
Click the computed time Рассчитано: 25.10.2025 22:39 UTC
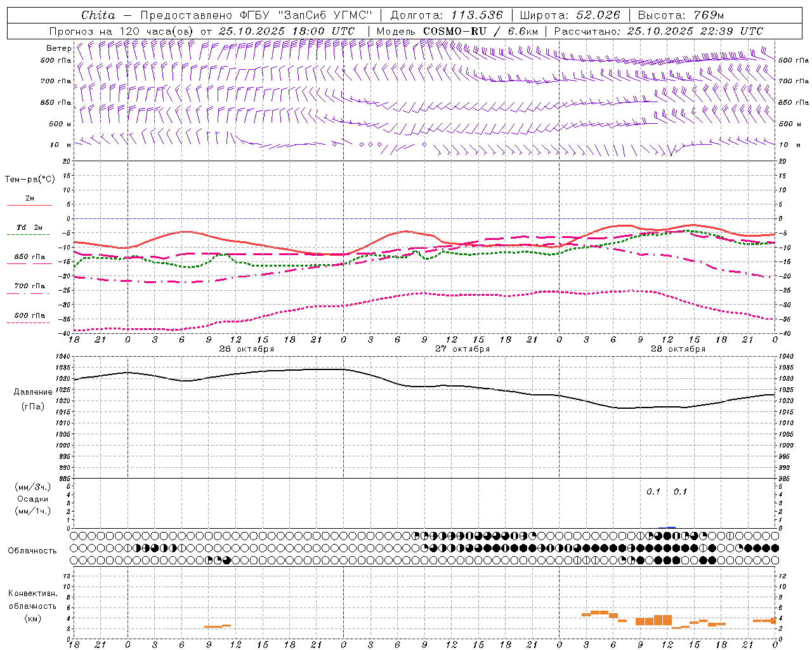pyautogui.click(x=658, y=31)
